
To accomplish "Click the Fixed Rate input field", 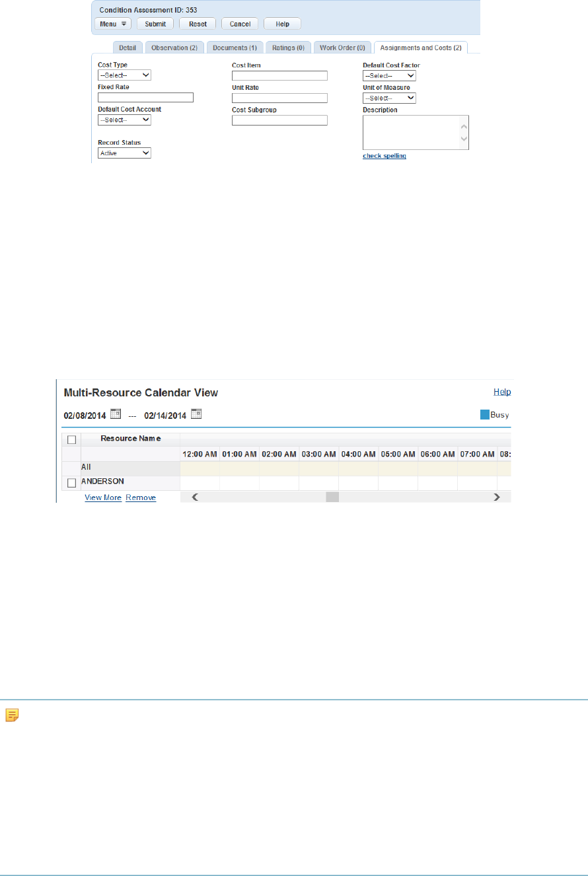I will [x=145, y=97].
